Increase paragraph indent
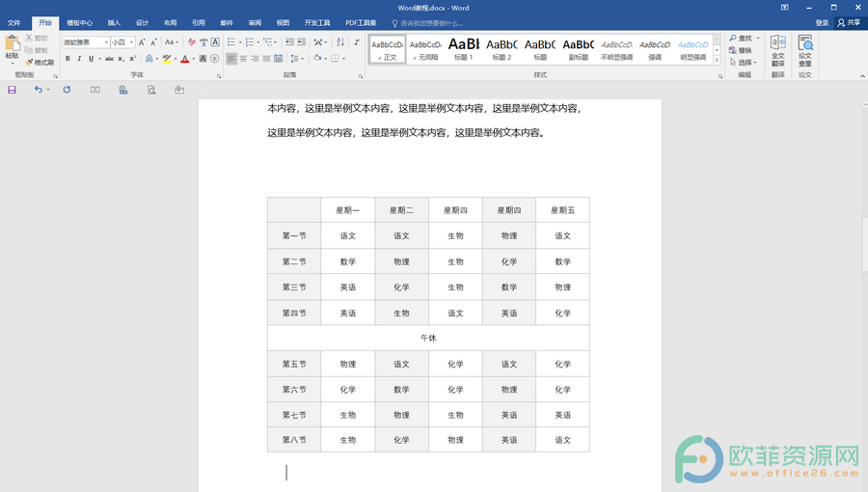Image resolution: width=868 pixels, height=492 pixels. [301, 42]
